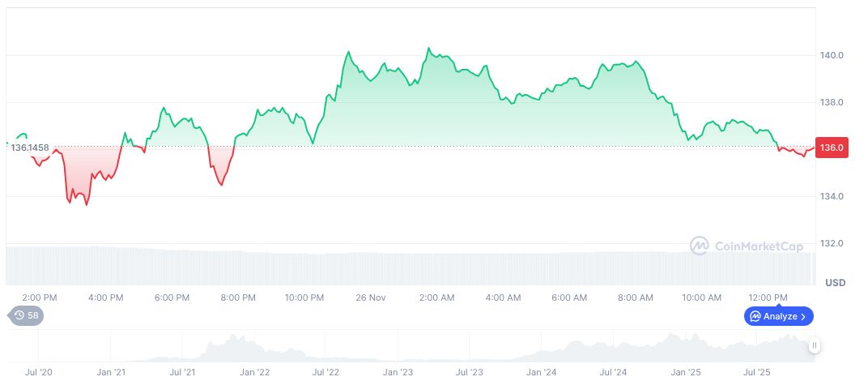Click the red 136.0 current price tag
Viewport: 868px width, 381px height.
tap(832, 148)
